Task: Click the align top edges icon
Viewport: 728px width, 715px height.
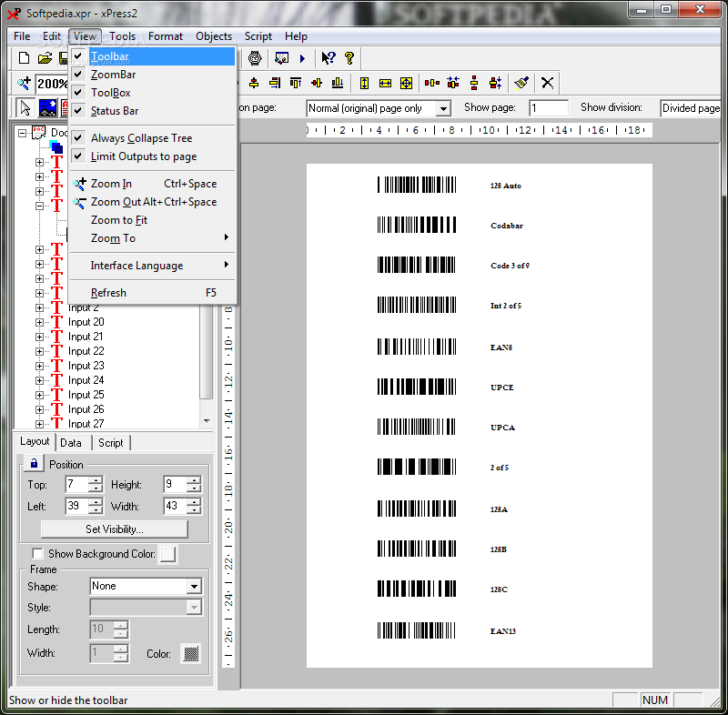Action: pos(296,83)
